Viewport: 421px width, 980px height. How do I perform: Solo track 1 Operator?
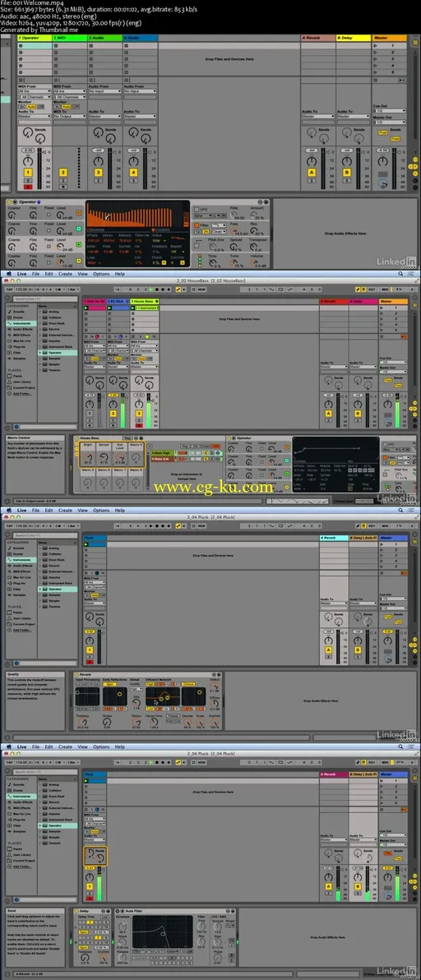27,181
